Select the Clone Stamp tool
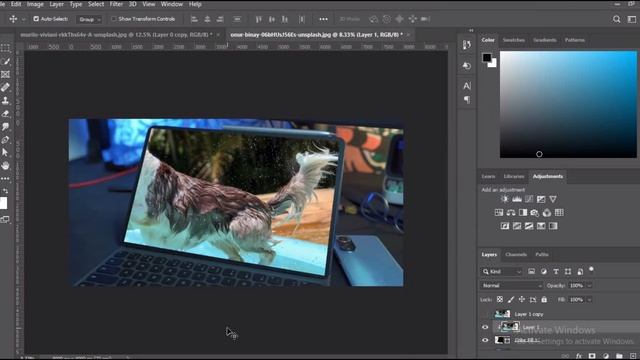 (x=5, y=100)
